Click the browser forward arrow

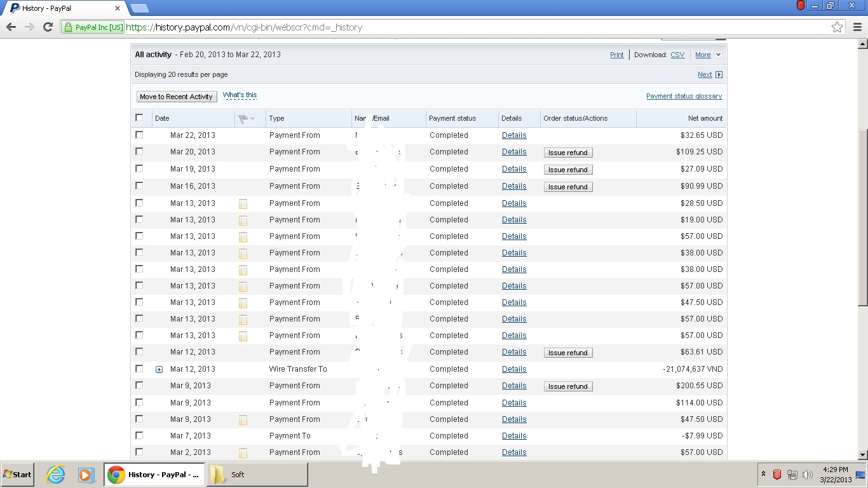click(29, 27)
